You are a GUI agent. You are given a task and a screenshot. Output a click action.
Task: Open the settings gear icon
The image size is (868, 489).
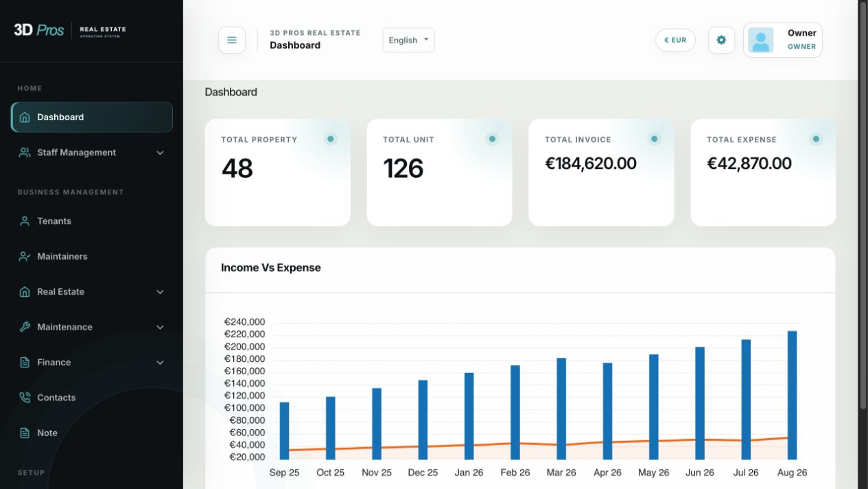tap(721, 40)
